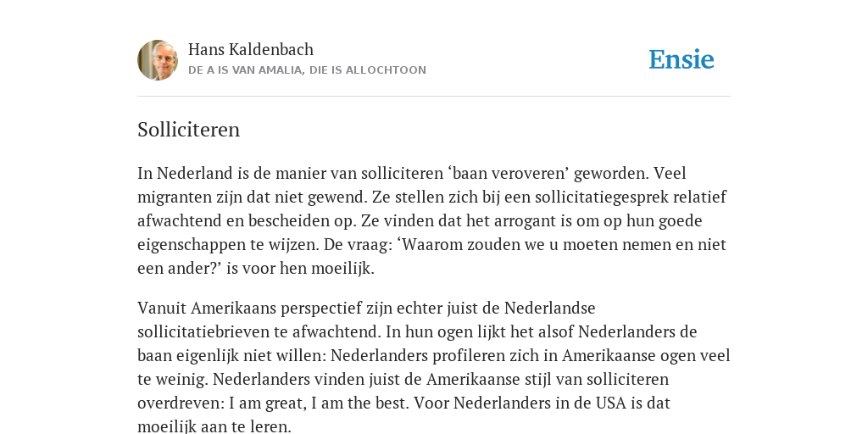
Task: Click Hans Kaldenbach's round profile photo
Action: (158, 60)
